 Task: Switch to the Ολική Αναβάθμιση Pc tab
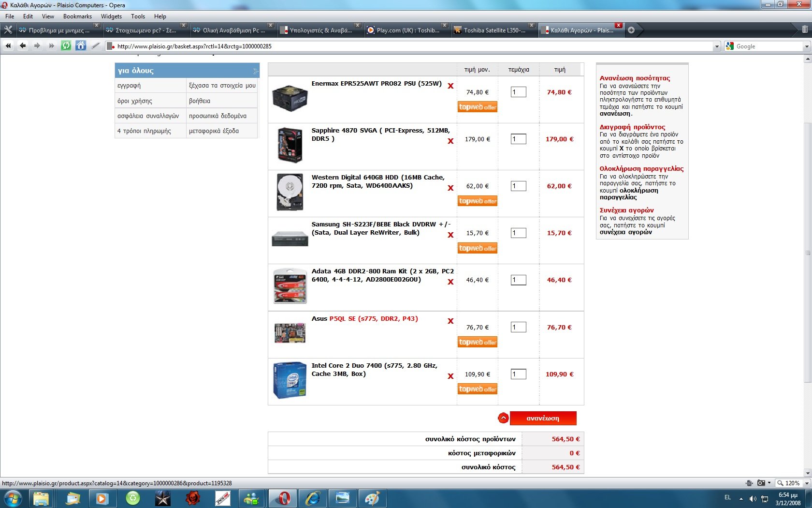click(234, 30)
